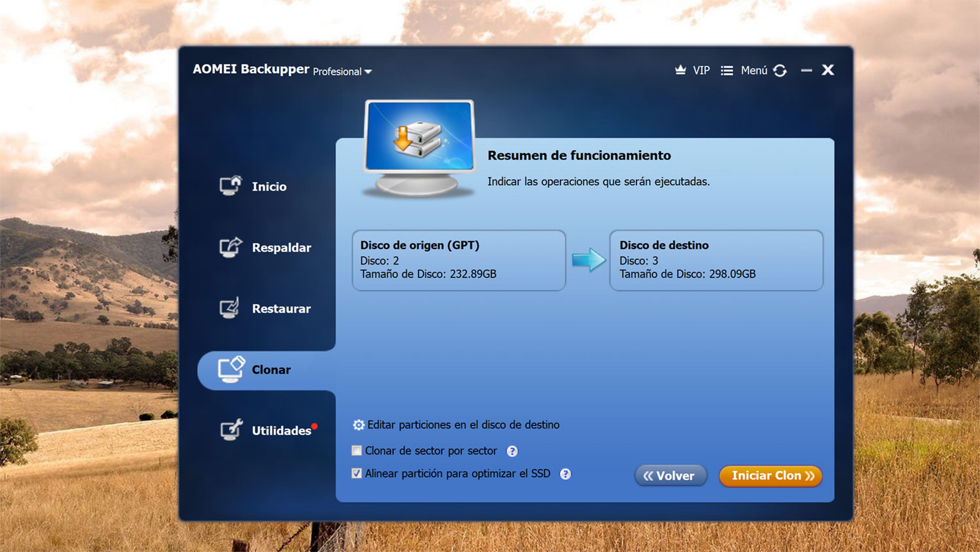Click the Inicio home monitor icon

[x=230, y=186]
